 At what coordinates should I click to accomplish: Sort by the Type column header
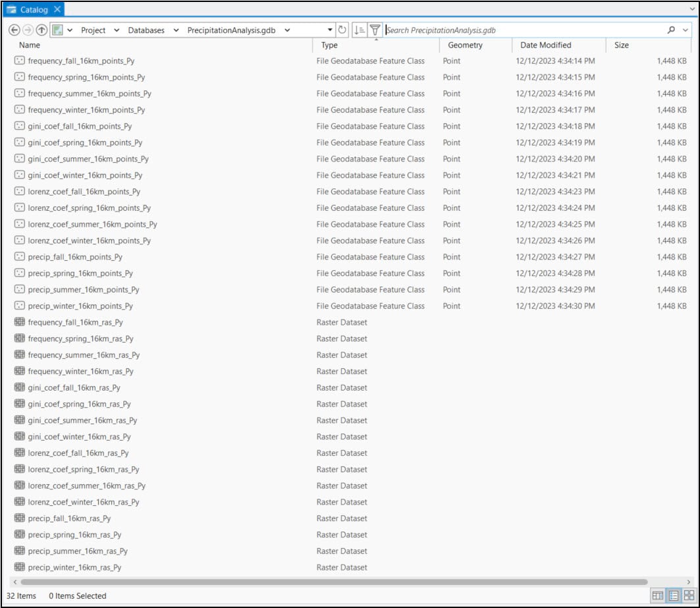tap(329, 45)
